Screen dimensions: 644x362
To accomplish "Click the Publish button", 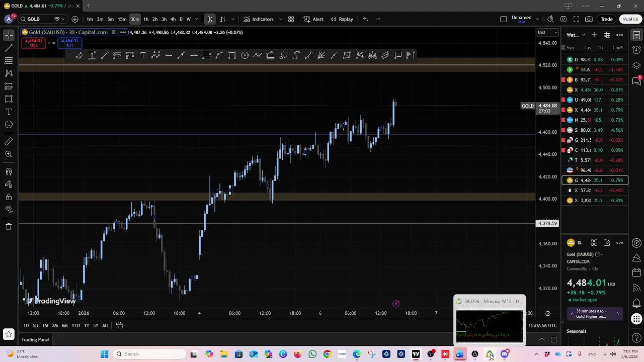I will 630,19.
